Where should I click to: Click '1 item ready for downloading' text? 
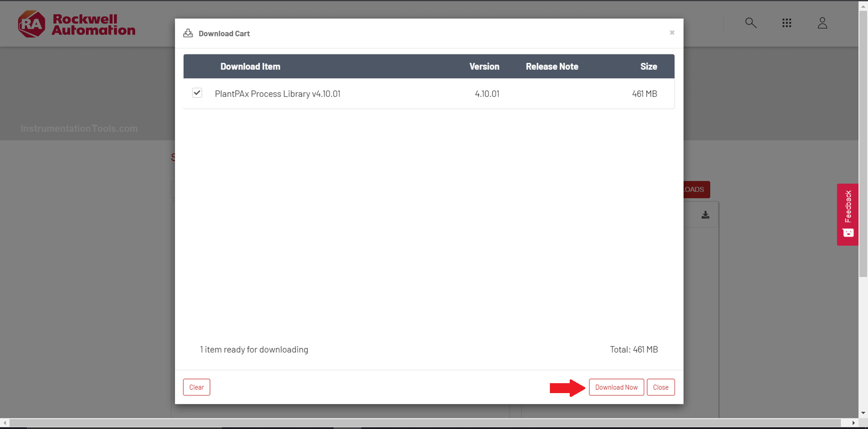pos(254,350)
